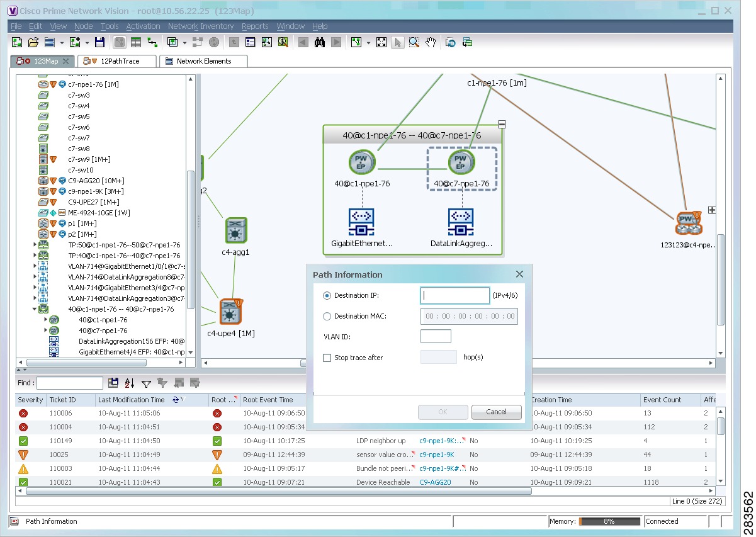Click the C9-AGG20 link in ticket 110021 row
Viewport: 756px width, 537px height.
[435, 482]
